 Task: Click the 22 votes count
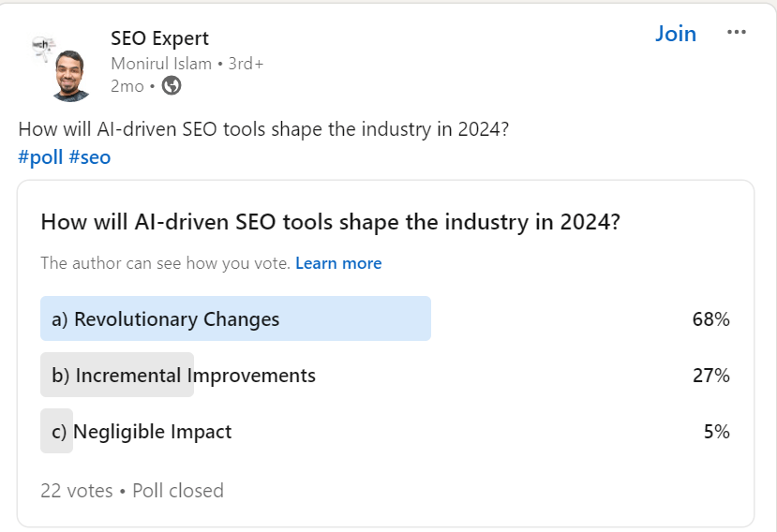(76, 491)
